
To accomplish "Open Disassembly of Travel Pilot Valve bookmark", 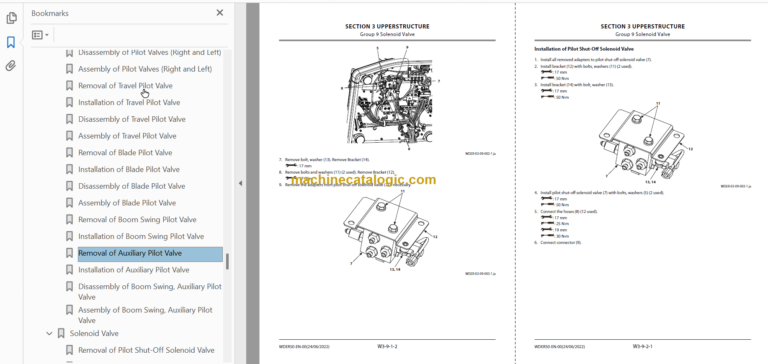I will [132, 119].
